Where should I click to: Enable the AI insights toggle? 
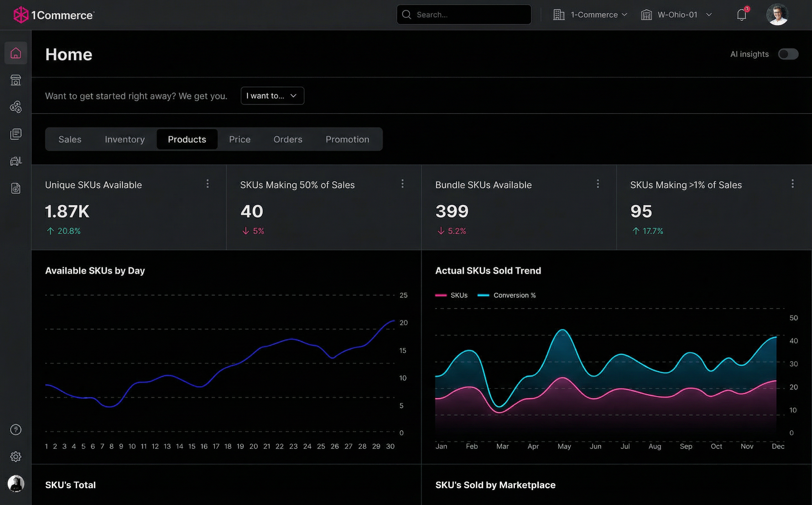[x=788, y=54]
